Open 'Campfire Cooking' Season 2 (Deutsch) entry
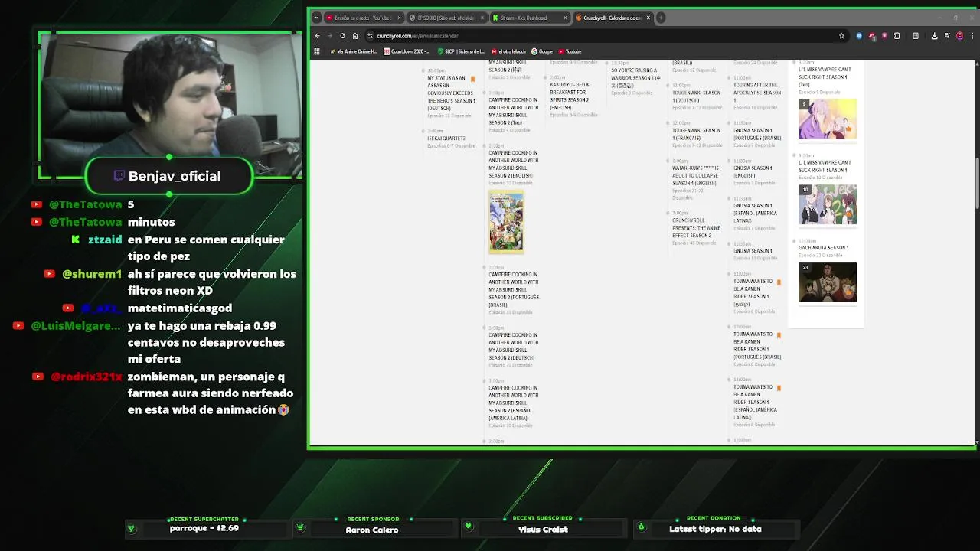This screenshot has height=551, width=980. (514, 346)
